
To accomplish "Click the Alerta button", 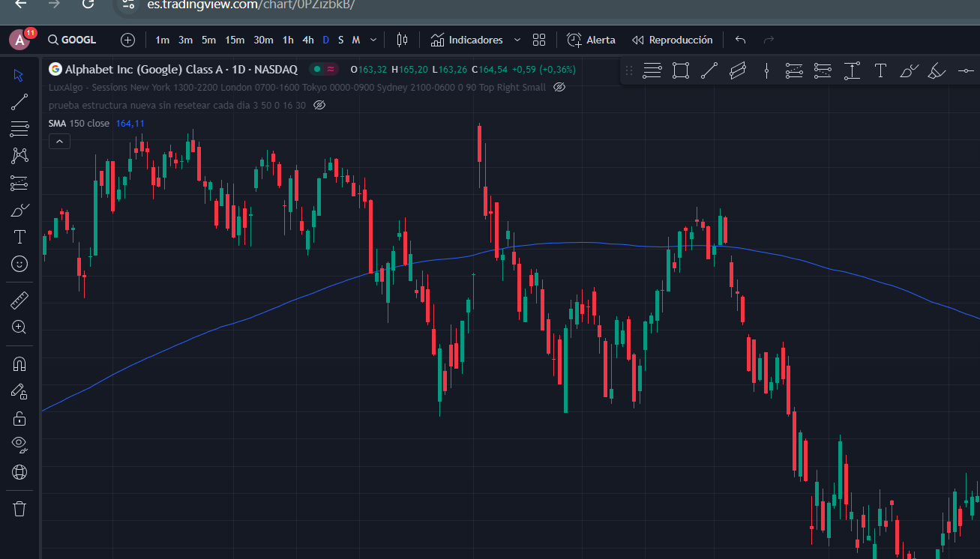I will [x=592, y=40].
